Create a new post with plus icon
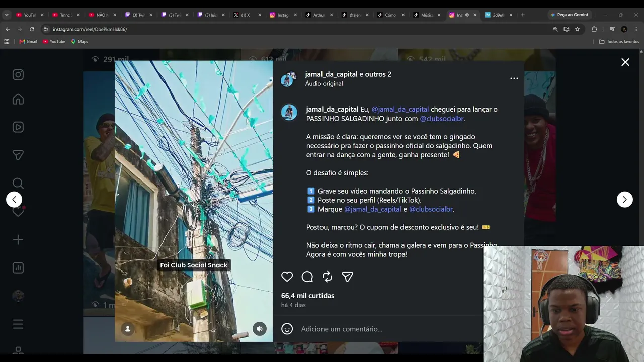 (x=18, y=240)
